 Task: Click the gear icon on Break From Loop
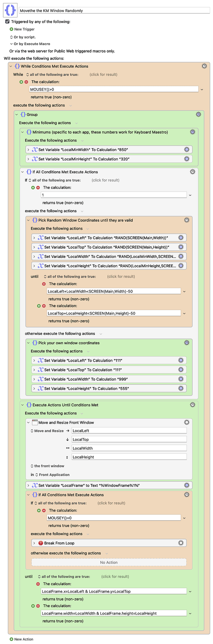pos(180,543)
